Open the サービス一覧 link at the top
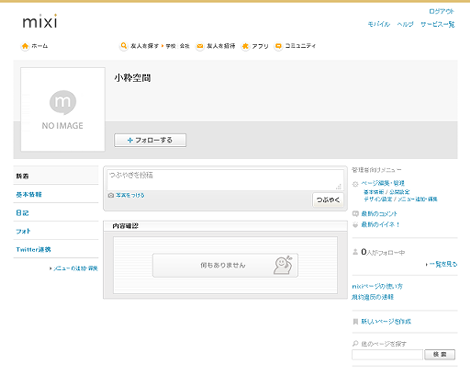Screen dimensions: 470x375 (437, 24)
